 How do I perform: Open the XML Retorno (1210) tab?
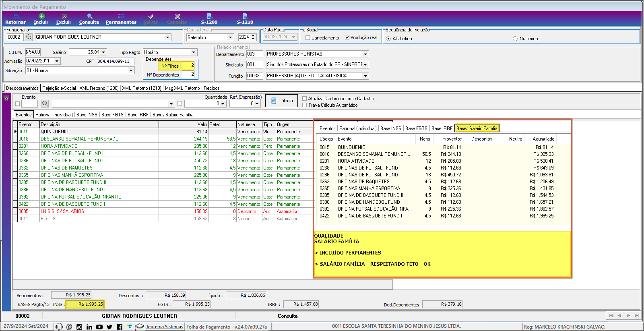(142, 88)
